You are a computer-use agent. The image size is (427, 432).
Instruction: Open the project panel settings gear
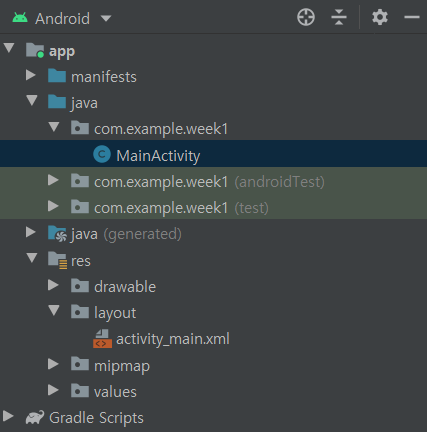pos(380,17)
